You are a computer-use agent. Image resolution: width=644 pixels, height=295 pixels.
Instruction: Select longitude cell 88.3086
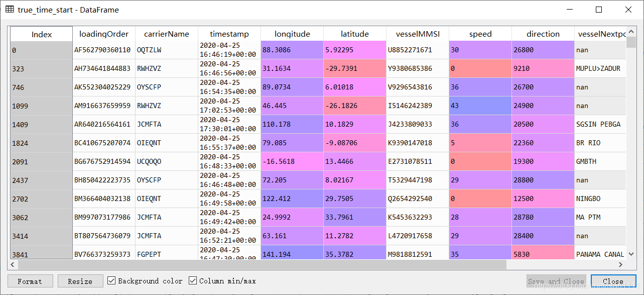click(292, 50)
